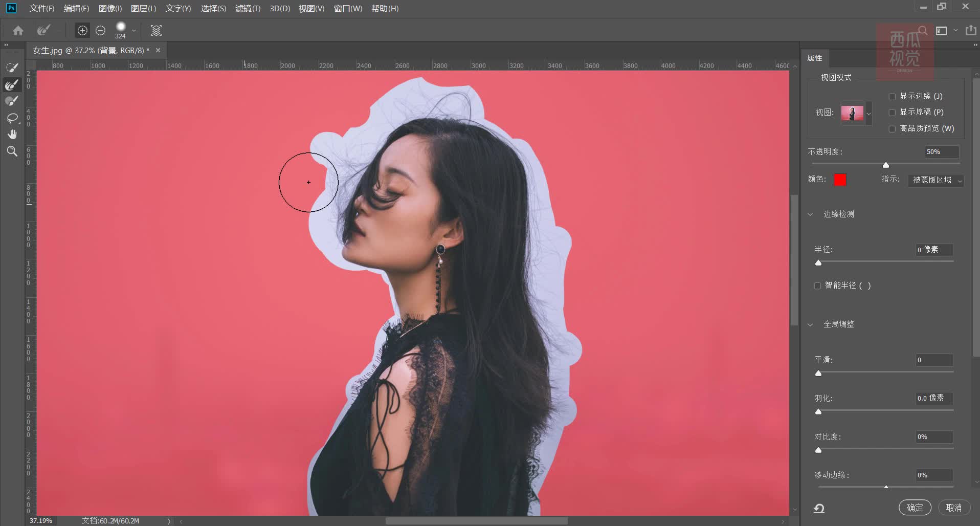Collapse the 边缘检测 section
The width and height of the screenshot is (980, 526).
click(810, 214)
